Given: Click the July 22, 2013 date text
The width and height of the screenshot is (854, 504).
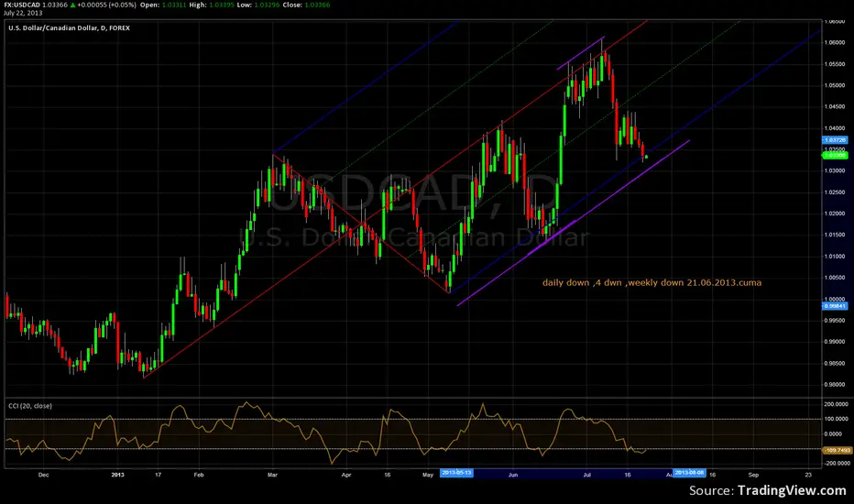Looking at the screenshot, I should click(23, 13).
